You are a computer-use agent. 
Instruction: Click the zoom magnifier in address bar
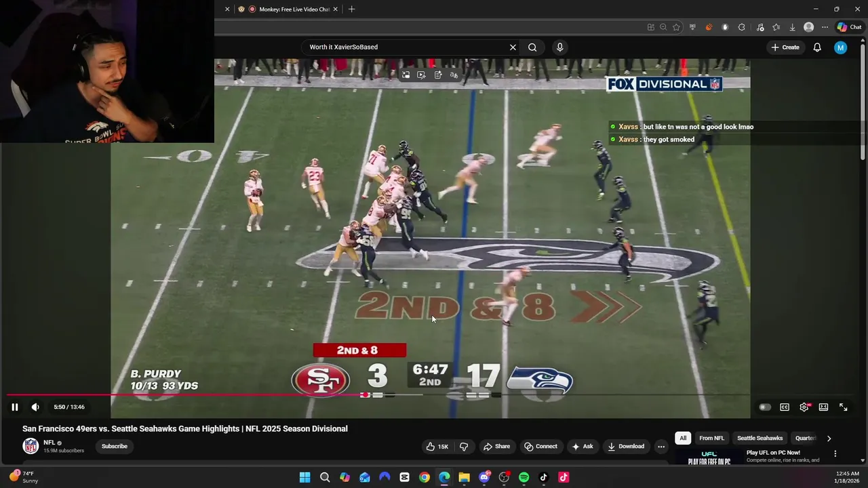pos(663,27)
